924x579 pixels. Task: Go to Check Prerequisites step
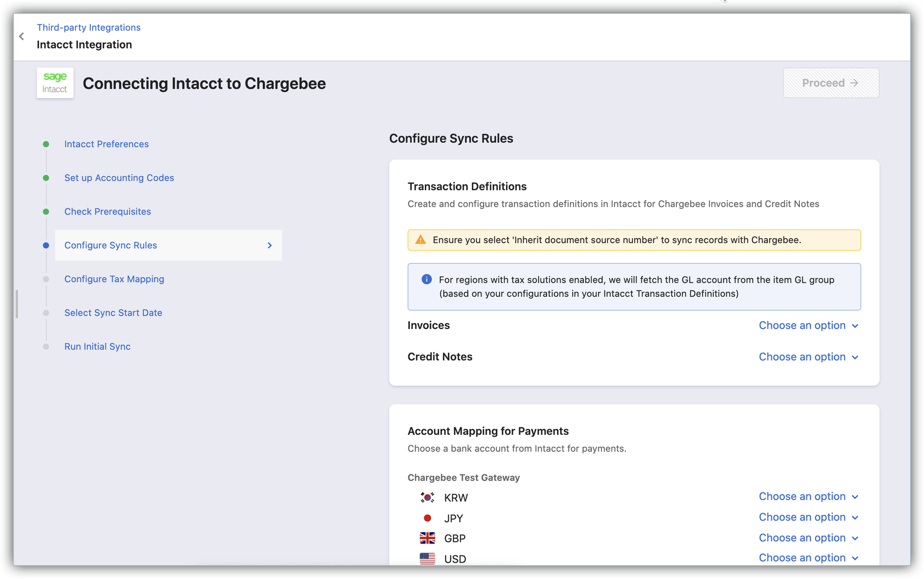107,212
